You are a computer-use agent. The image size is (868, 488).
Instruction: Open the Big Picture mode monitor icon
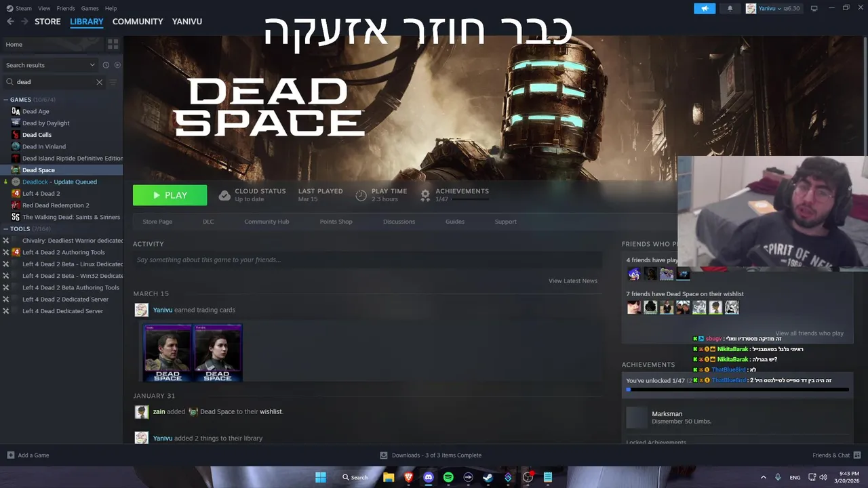814,8
